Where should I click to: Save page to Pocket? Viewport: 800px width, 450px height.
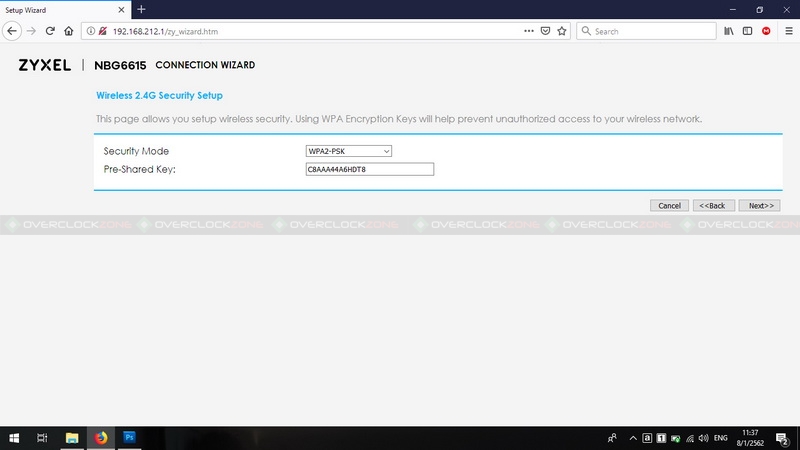point(545,31)
